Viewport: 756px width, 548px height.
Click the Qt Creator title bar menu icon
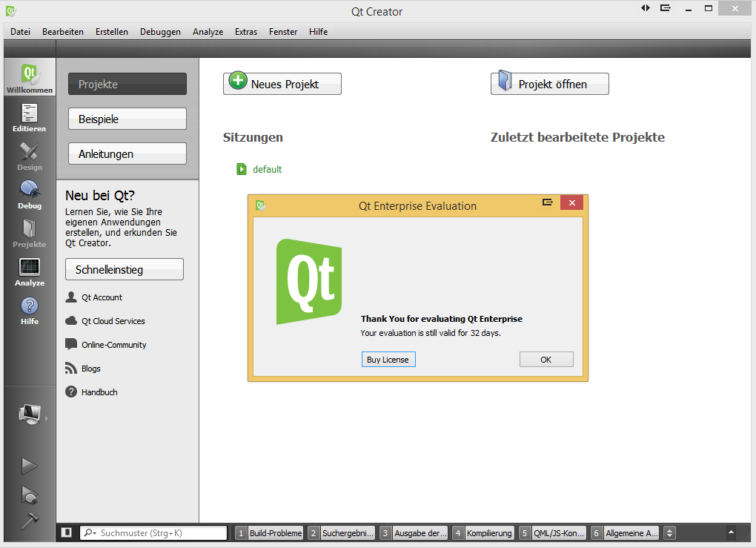666,7
